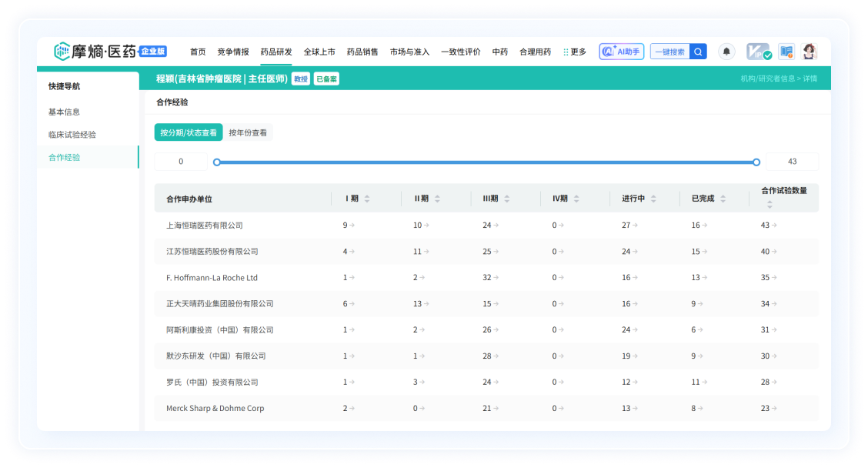Viewport: 868px width, 468px height.
Task: Click the maximum value field showing 43
Action: (792, 161)
